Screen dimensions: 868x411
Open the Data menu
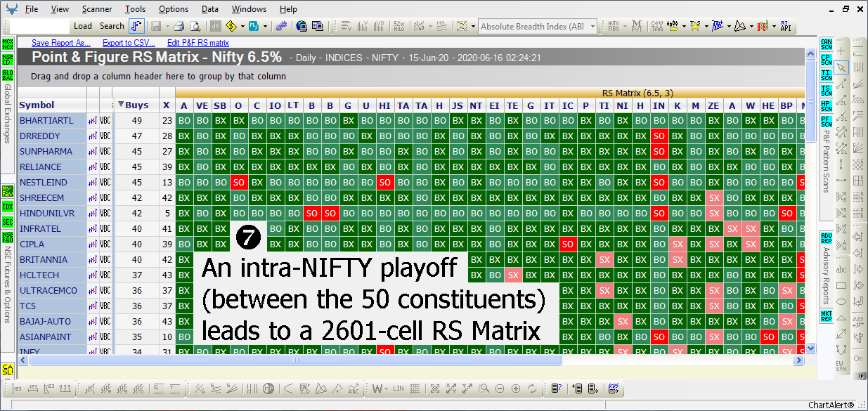click(210, 9)
